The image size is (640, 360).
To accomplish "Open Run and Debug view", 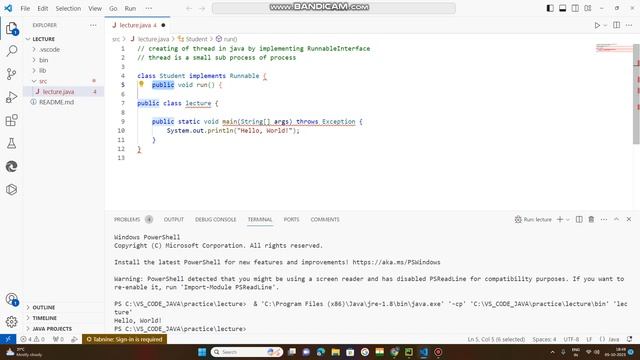I will pos(11,97).
